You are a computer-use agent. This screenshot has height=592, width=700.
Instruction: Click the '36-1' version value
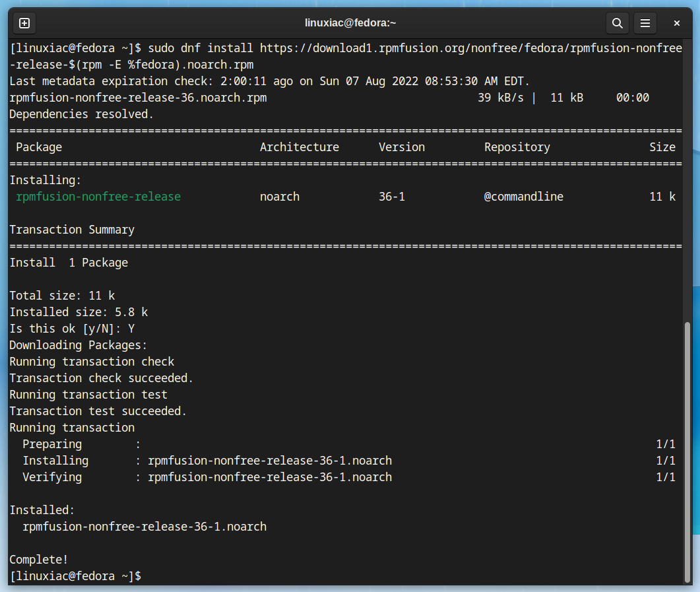pos(392,197)
